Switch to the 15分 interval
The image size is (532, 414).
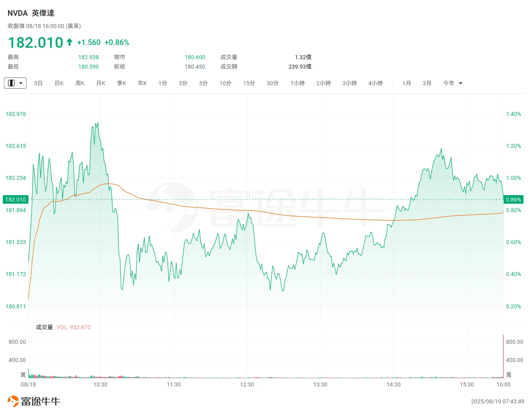coord(249,83)
